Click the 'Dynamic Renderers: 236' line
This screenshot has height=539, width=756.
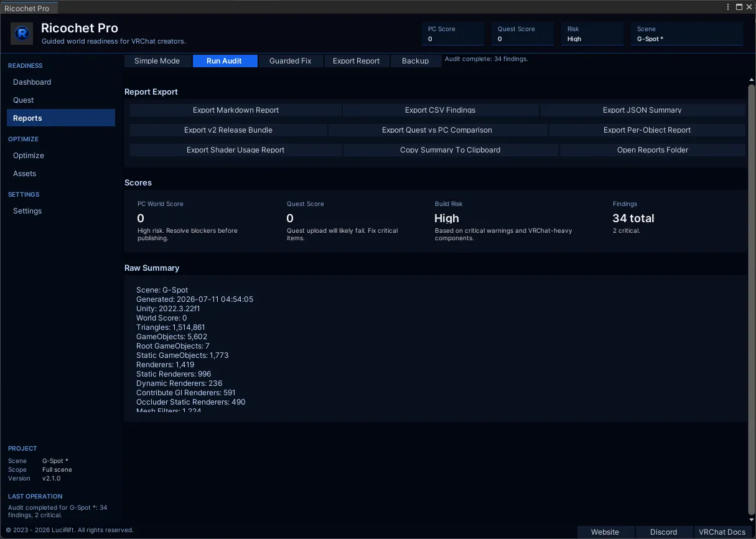click(x=179, y=383)
